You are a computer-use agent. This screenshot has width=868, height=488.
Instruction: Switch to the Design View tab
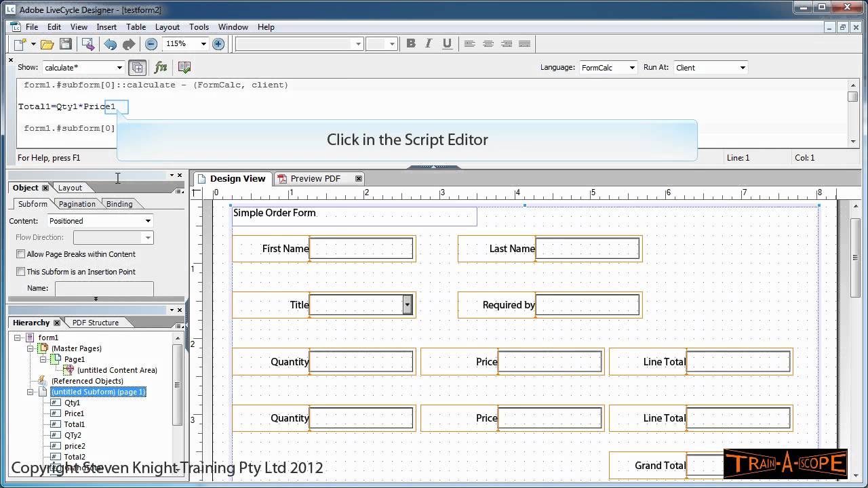point(234,179)
